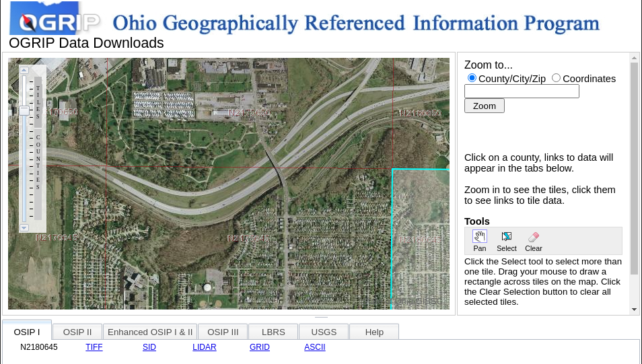The width and height of the screenshot is (642, 364).
Task: Switch to the OSIP II tab
Action: pyautogui.click(x=77, y=332)
